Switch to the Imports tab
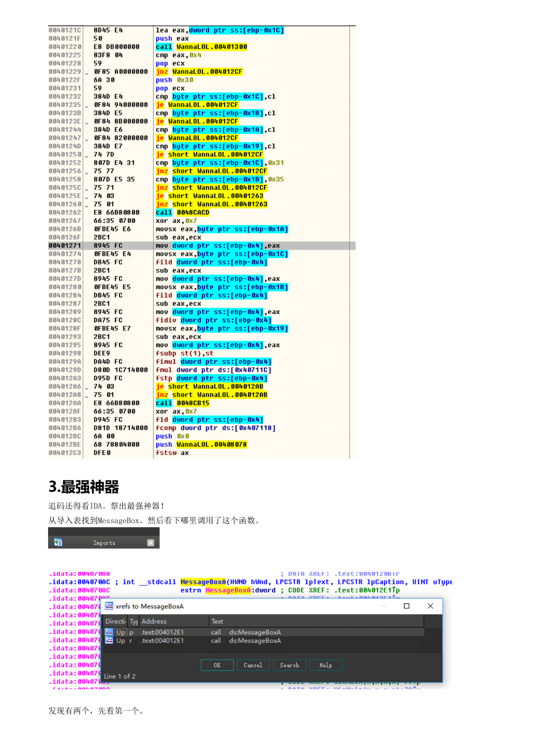Image resolution: width=534 pixels, height=756 pixels. click(x=104, y=543)
